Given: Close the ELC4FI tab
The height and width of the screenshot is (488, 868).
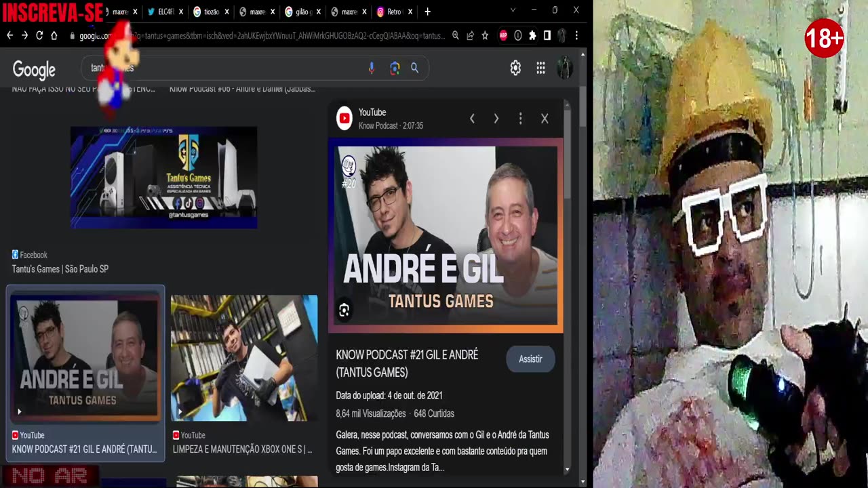Looking at the screenshot, I should 180,12.
